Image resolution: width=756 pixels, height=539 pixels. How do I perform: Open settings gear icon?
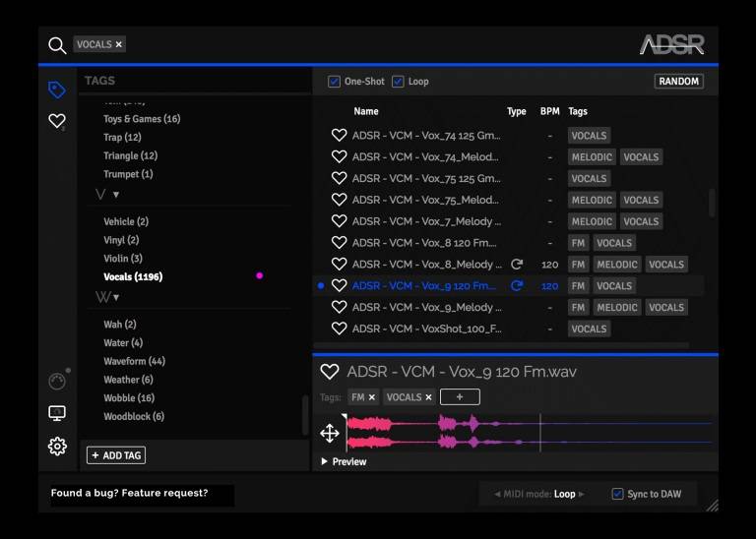pos(57,447)
